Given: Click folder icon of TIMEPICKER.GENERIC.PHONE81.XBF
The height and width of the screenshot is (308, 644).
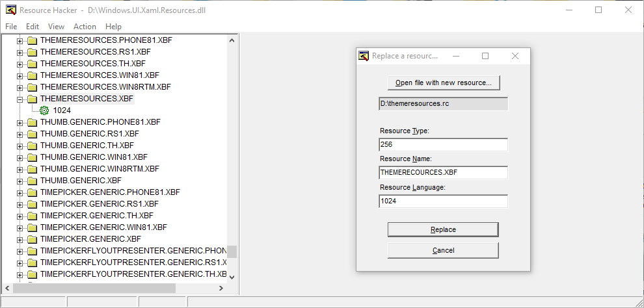Looking at the screenshot, I should tap(32, 192).
